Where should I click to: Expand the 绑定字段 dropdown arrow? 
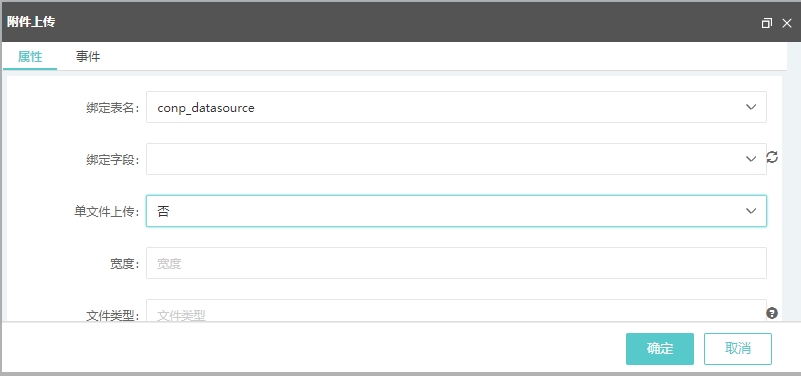pos(750,159)
